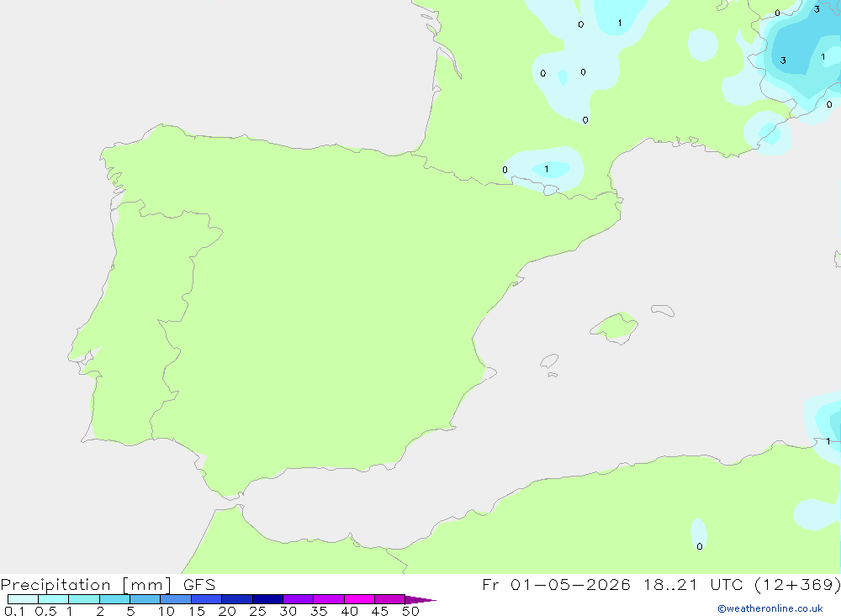Pick the legend swatch between 5 and 10
The height and width of the screenshot is (616, 841).
(x=145, y=599)
